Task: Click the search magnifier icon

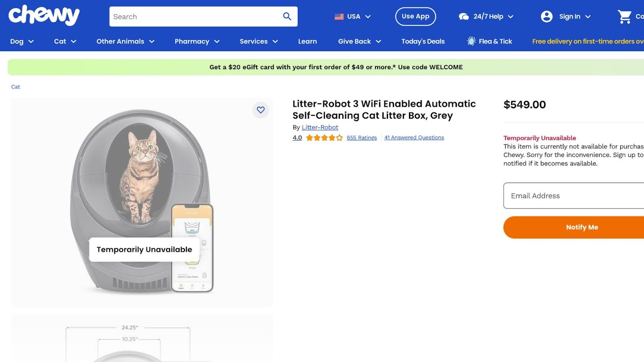Action: click(x=287, y=16)
